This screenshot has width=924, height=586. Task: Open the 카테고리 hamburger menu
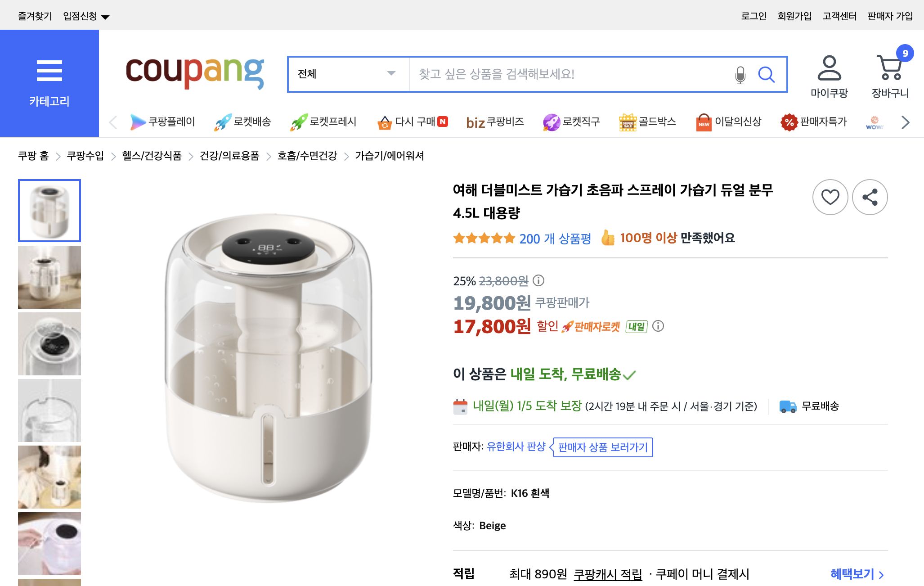pos(49,71)
